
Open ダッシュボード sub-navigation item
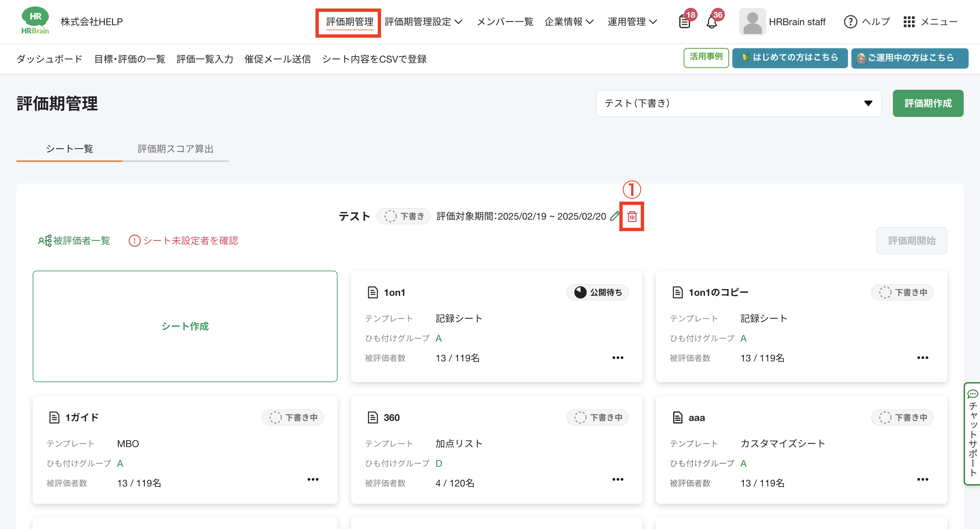pos(49,59)
